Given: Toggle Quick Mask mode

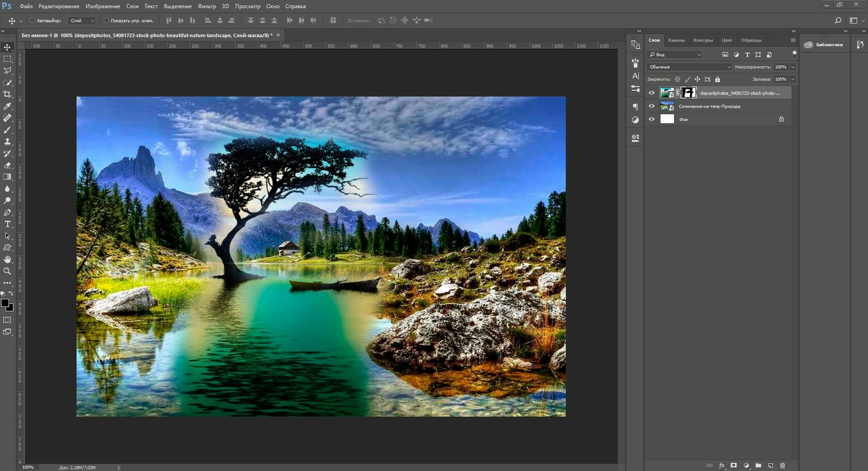Looking at the screenshot, I should pos(7,320).
